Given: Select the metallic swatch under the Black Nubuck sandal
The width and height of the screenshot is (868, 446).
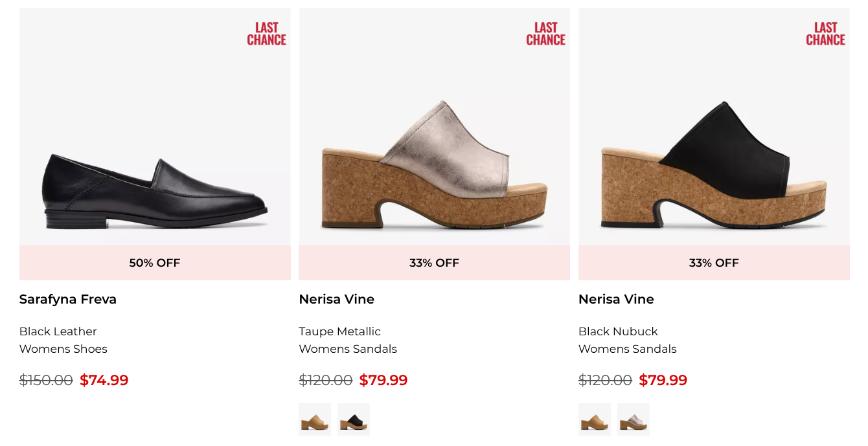Looking at the screenshot, I should (634, 419).
